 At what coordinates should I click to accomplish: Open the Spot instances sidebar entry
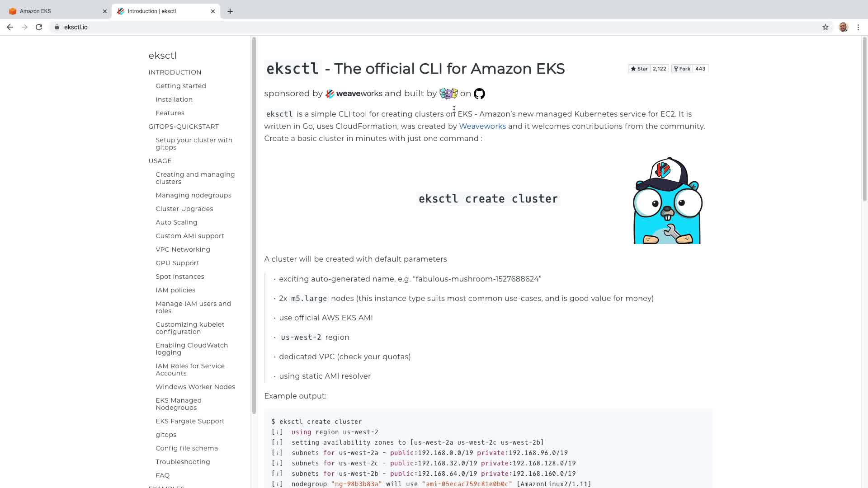tap(180, 277)
